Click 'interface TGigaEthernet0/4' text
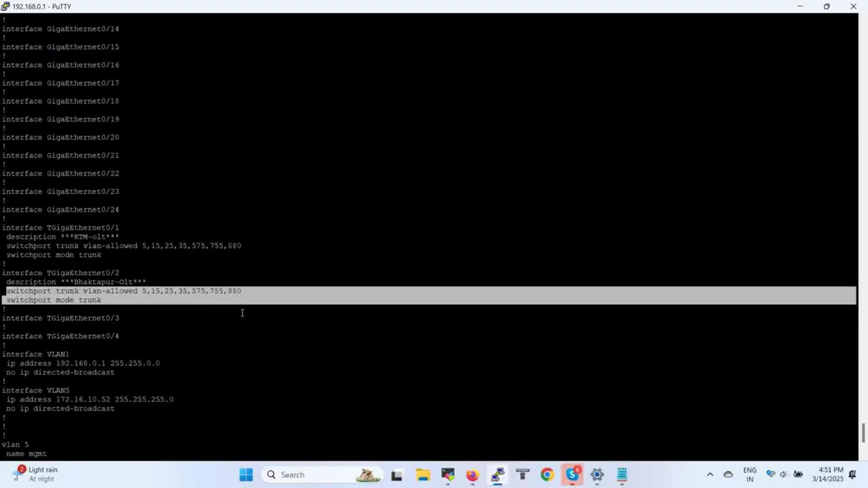Image resolution: width=868 pixels, height=488 pixels. pyautogui.click(x=60, y=336)
